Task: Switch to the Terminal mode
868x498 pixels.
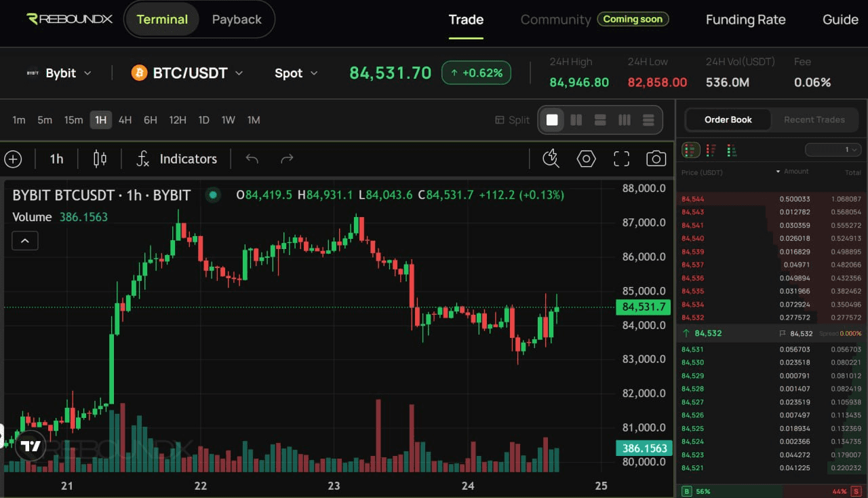Action: click(163, 20)
